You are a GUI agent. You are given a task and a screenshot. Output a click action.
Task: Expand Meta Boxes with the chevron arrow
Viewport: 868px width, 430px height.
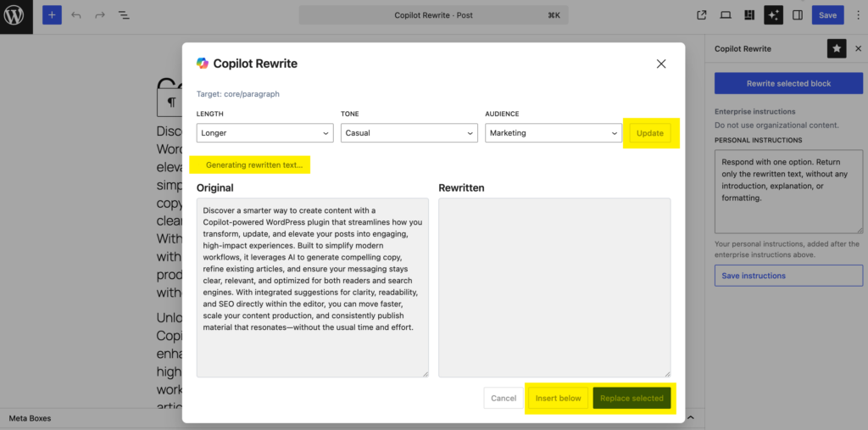tap(690, 416)
